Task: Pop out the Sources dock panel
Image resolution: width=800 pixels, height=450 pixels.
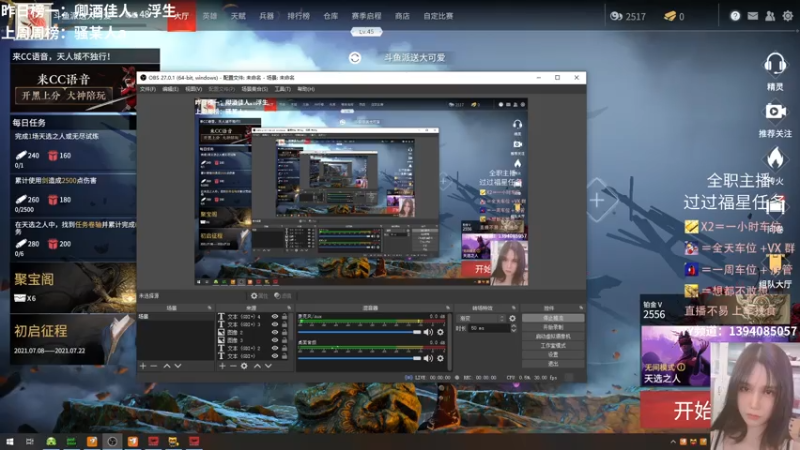Action: (289, 308)
